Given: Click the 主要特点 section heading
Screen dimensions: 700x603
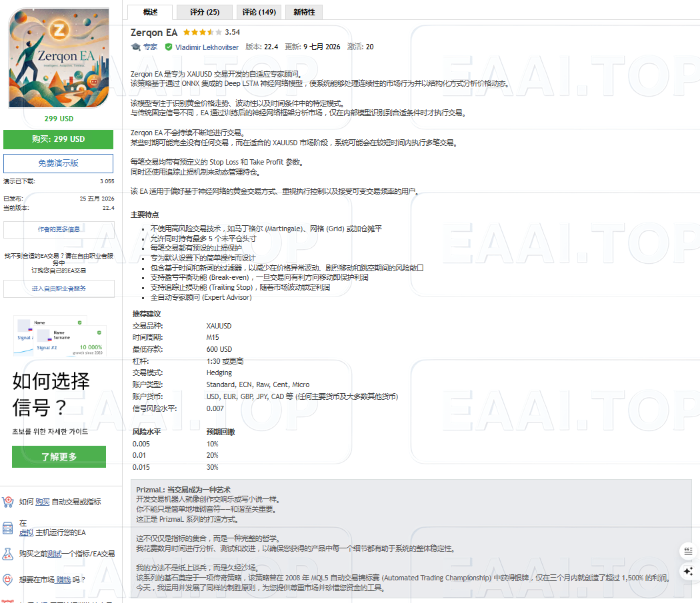Looking at the screenshot, I should [145, 215].
